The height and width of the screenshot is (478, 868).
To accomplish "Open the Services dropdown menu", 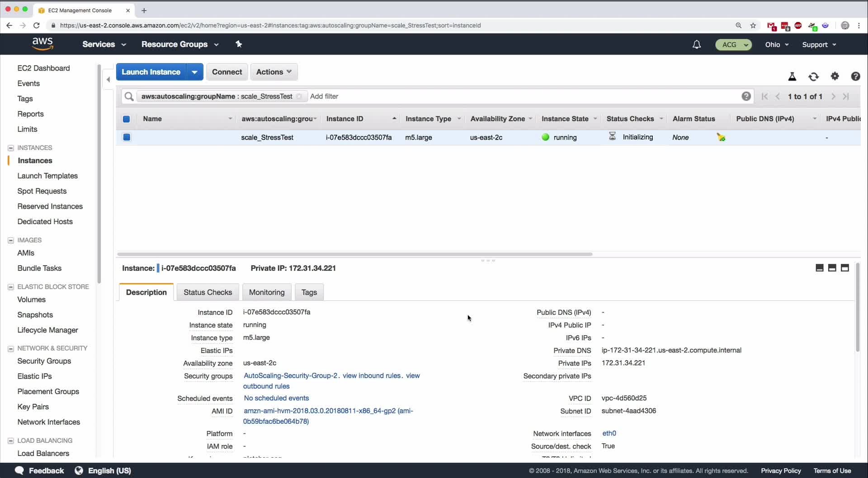I will click(104, 44).
